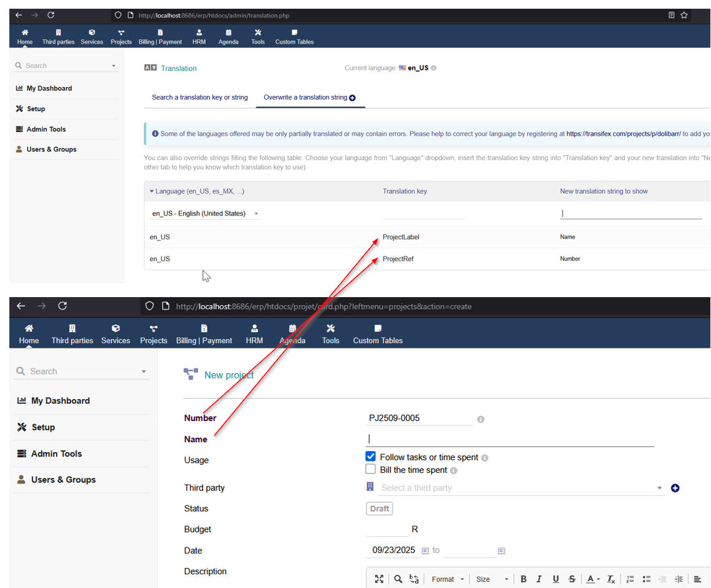
Task: Click the plus icon beside Third party field
Action: 675,488
